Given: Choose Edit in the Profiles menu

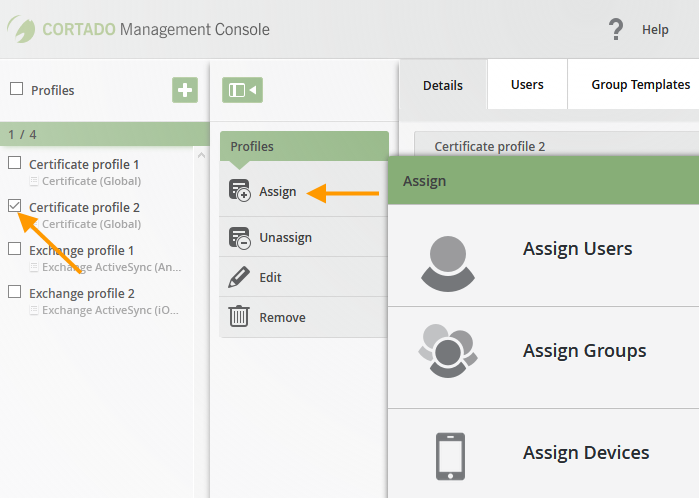Looking at the screenshot, I should click(304, 277).
